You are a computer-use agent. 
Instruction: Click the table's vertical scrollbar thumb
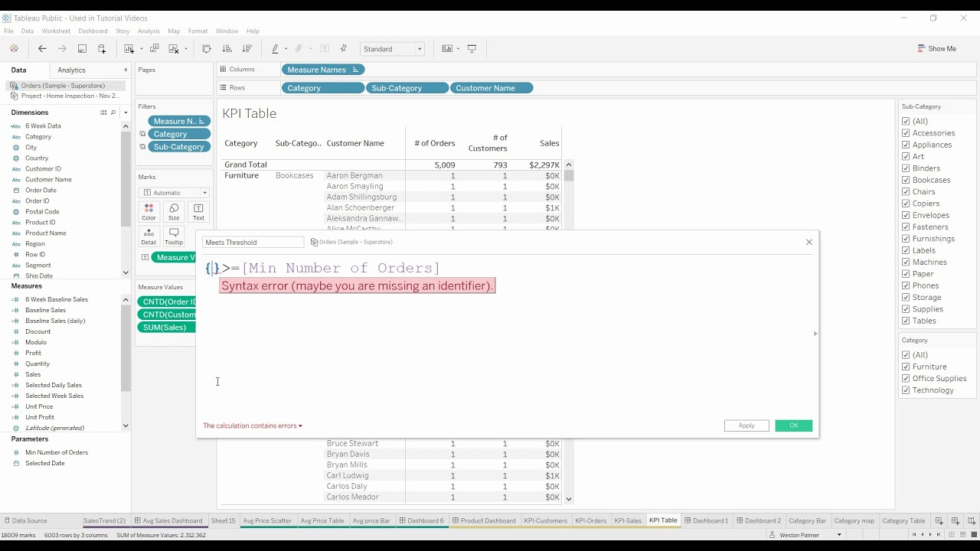(569, 175)
